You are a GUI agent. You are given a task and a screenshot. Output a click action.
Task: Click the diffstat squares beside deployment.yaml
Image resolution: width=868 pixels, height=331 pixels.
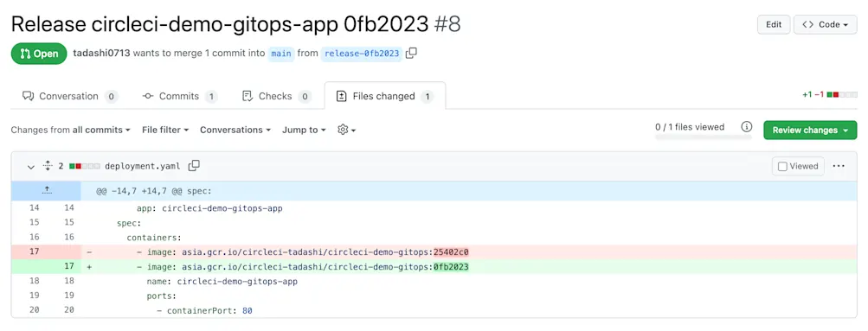(84, 166)
